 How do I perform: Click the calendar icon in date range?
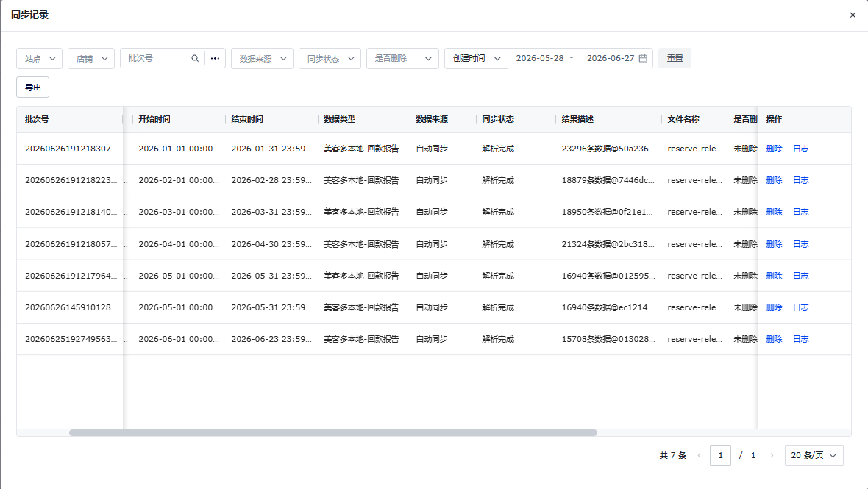643,58
